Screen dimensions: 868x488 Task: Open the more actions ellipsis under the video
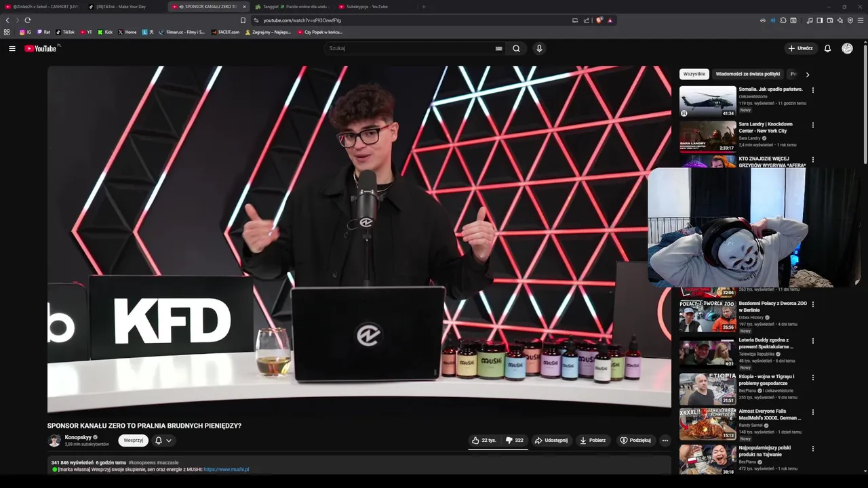[665, 440]
